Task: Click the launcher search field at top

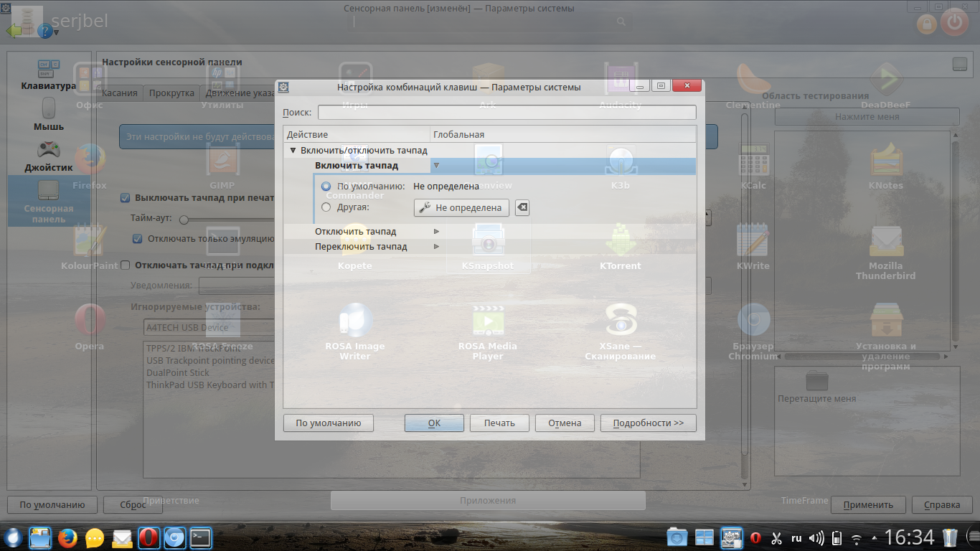Action: click(x=490, y=22)
